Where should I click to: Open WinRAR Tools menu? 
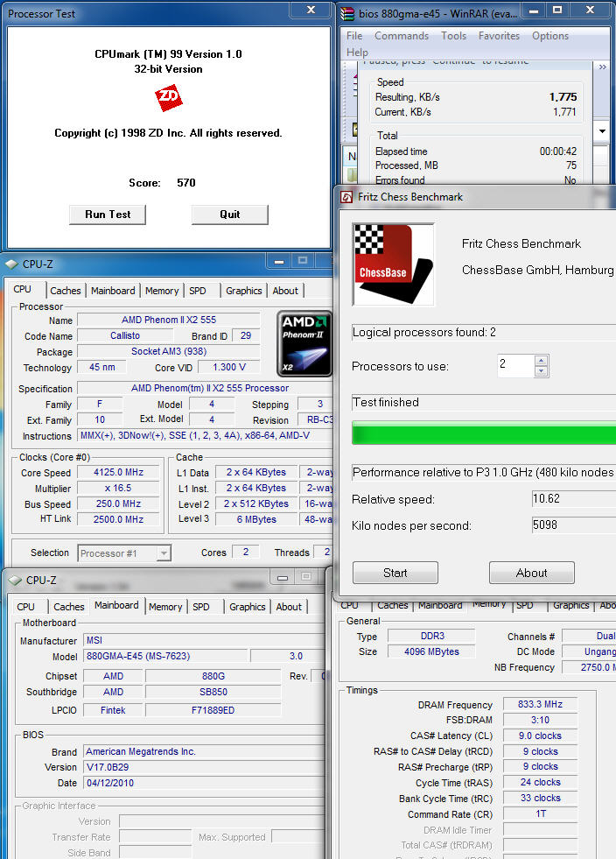[x=454, y=36]
